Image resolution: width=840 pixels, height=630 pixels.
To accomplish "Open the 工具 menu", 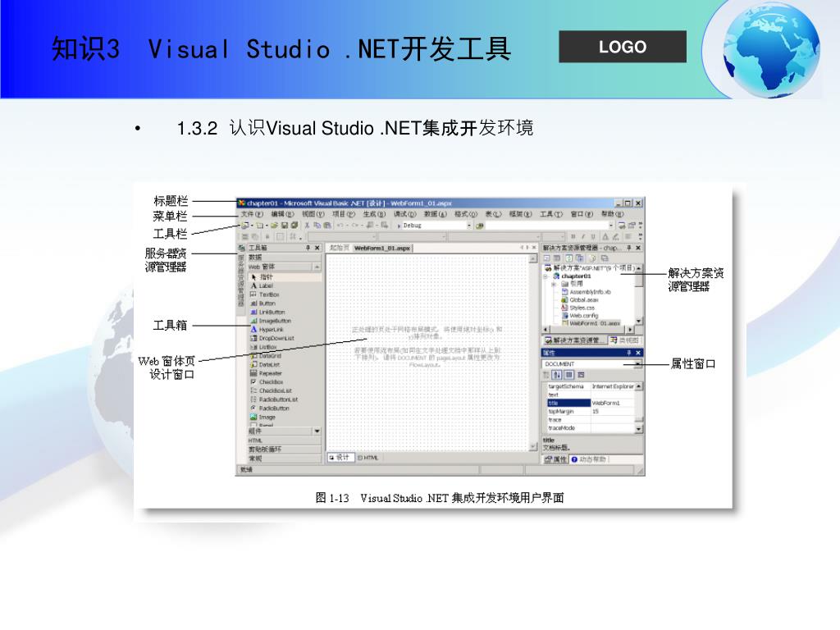I will click(550, 214).
